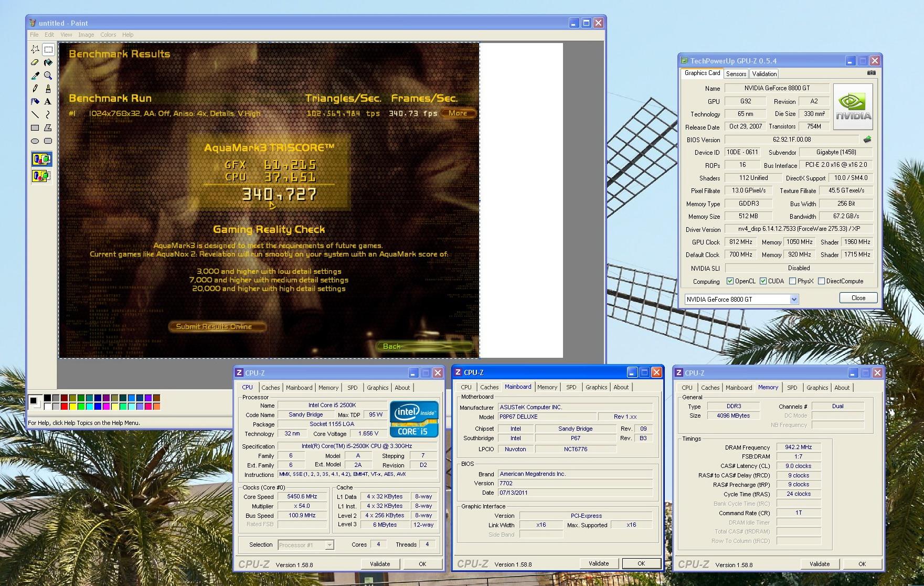
Task: Choose the Curve tool in Paint
Action: (x=48, y=114)
